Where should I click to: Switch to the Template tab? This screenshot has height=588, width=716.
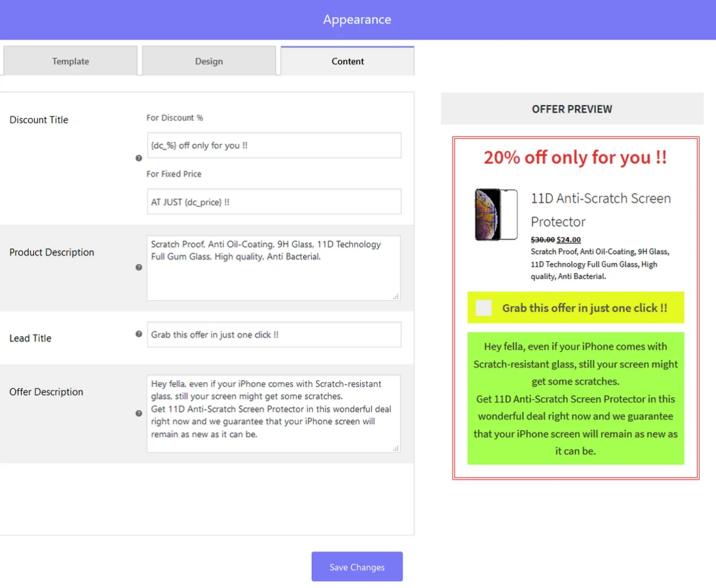(x=70, y=61)
